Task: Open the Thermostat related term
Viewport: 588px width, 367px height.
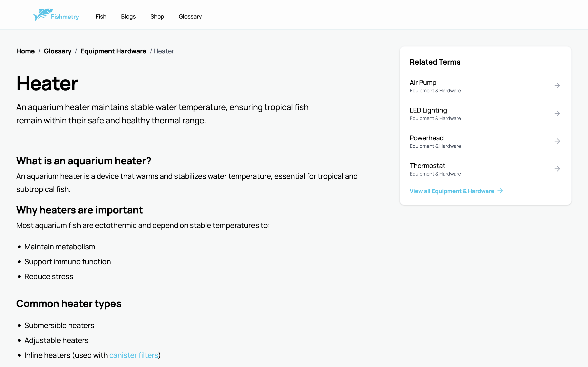Action: pos(427,166)
